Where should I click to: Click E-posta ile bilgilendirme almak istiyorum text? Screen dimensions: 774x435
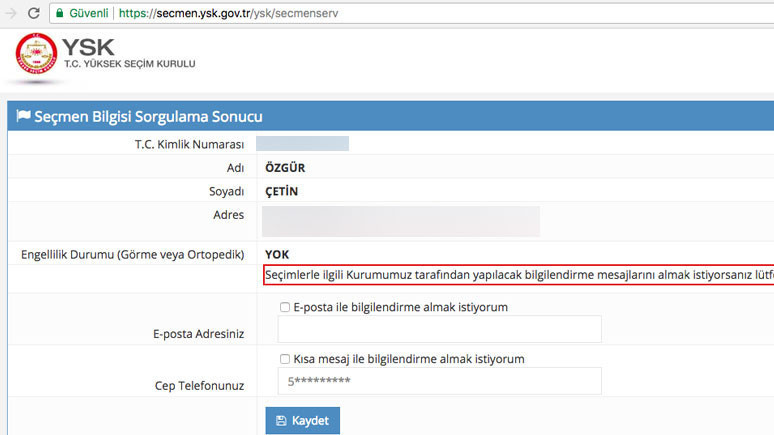[x=401, y=307]
